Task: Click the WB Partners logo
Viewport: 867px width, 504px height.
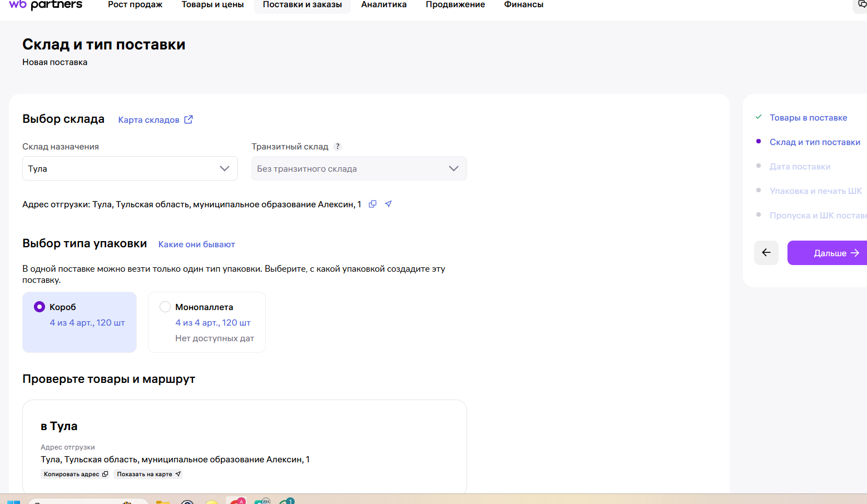Action: coord(46,4)
